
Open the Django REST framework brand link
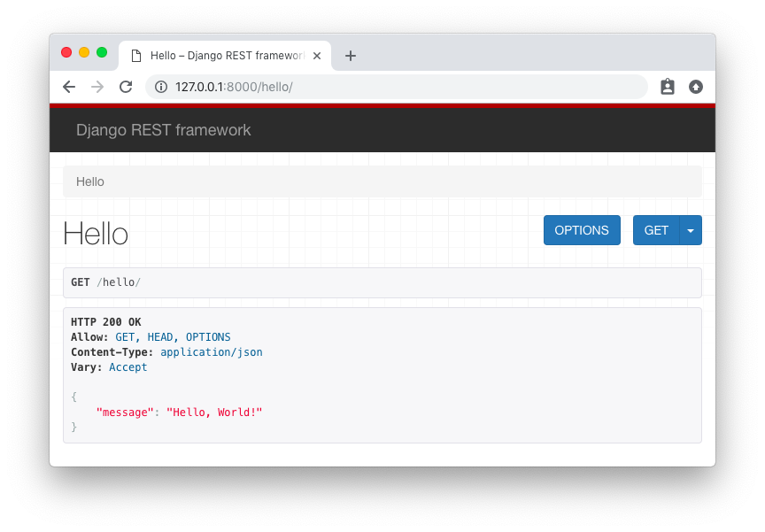(x=164, y=130)
